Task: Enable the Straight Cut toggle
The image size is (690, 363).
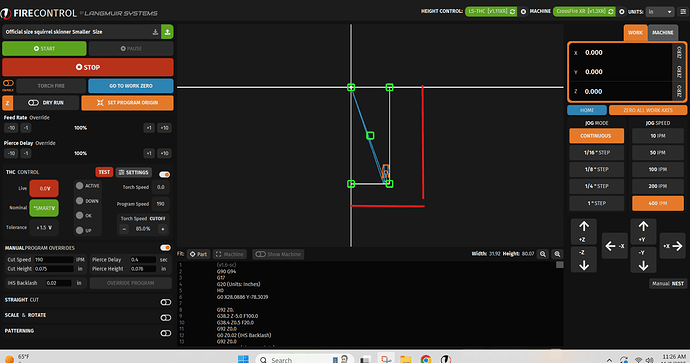Action: [x=165, y=302]
